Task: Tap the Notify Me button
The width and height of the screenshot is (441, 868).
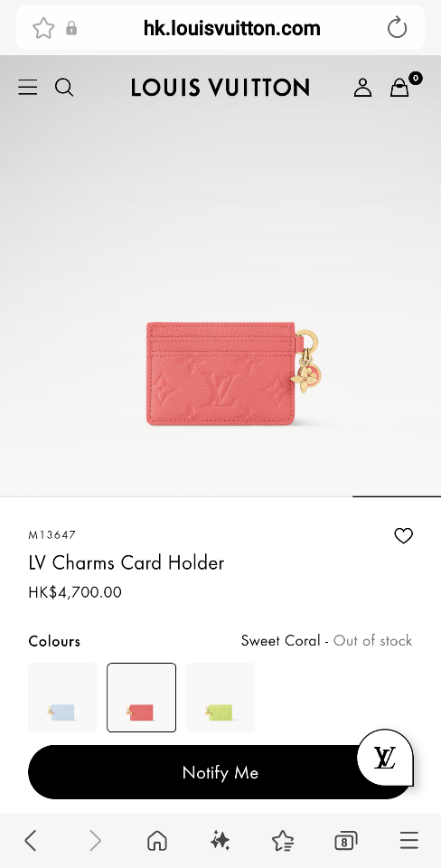Action: tap(220, 772)
